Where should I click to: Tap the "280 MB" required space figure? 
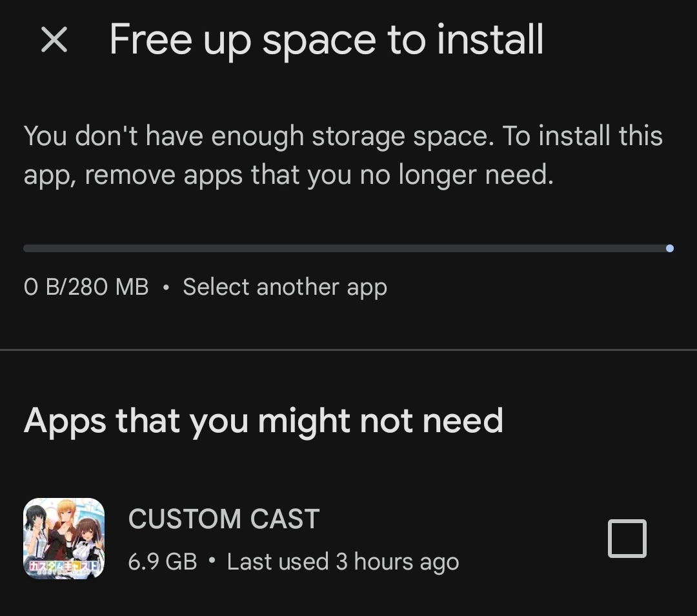[x=108, y=287]
